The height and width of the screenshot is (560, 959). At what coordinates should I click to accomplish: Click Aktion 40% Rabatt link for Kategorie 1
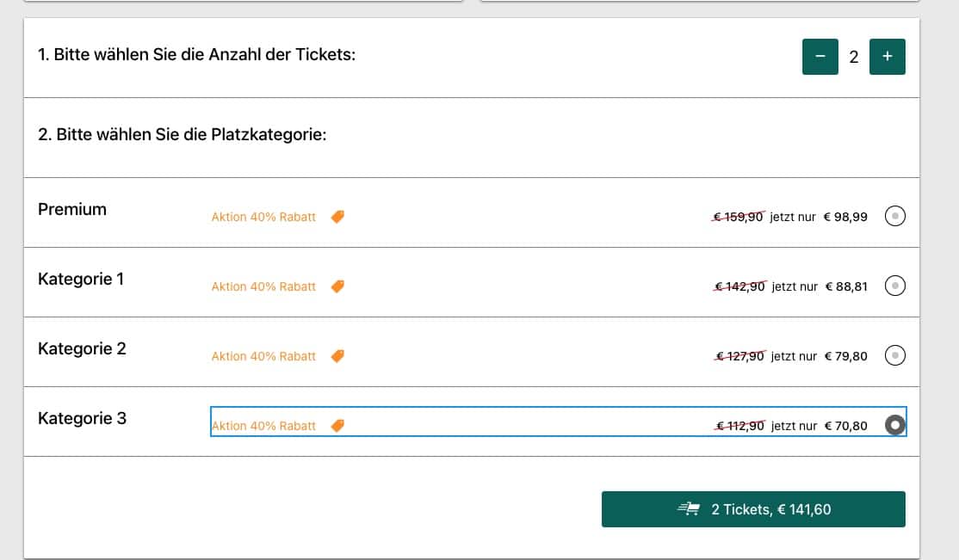263,286
